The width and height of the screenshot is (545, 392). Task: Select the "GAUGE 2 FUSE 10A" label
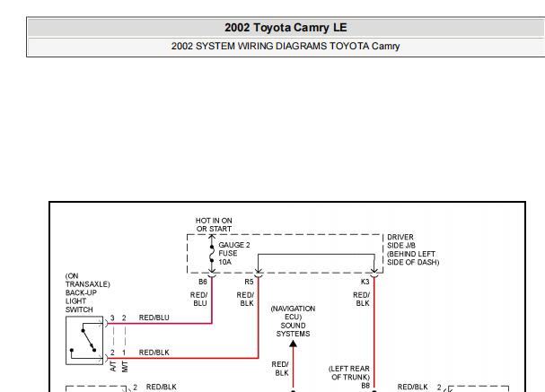(x=234, y=254)
